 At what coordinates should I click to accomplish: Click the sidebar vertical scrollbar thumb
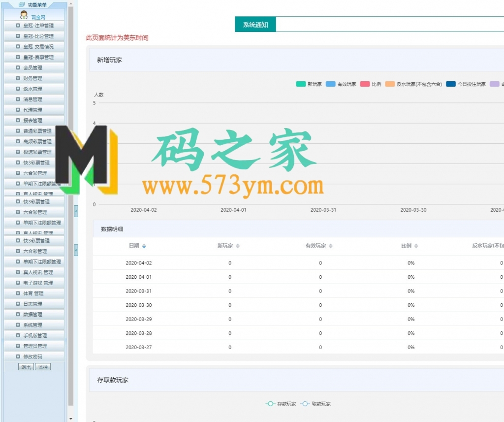71,206
